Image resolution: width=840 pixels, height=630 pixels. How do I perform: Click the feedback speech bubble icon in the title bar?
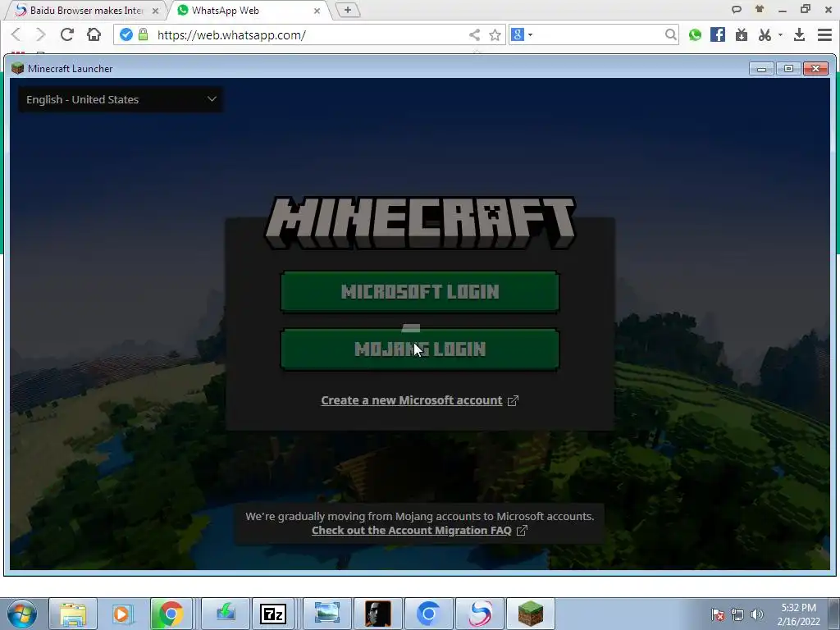tap(737, 9)
